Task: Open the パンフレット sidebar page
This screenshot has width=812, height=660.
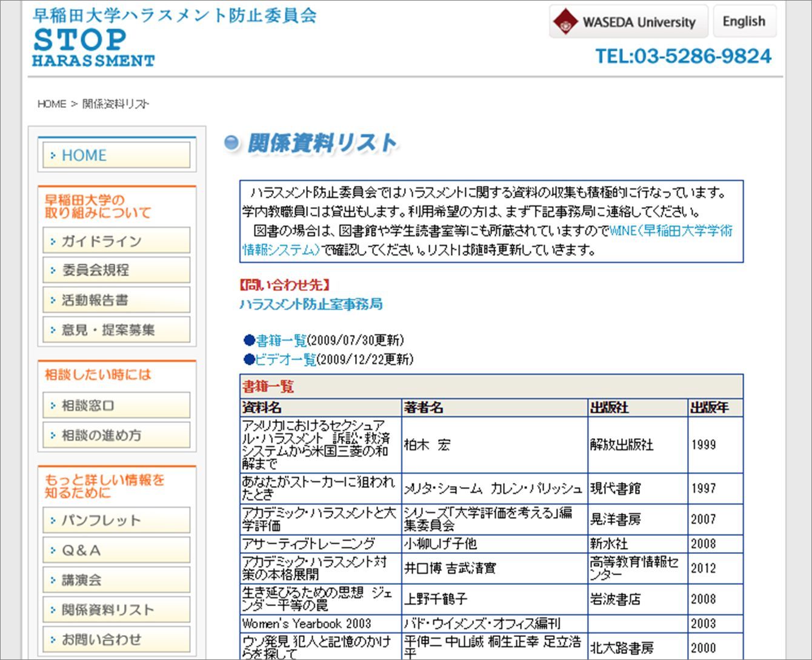Action: pyautogui.click(x=116, y=521)
